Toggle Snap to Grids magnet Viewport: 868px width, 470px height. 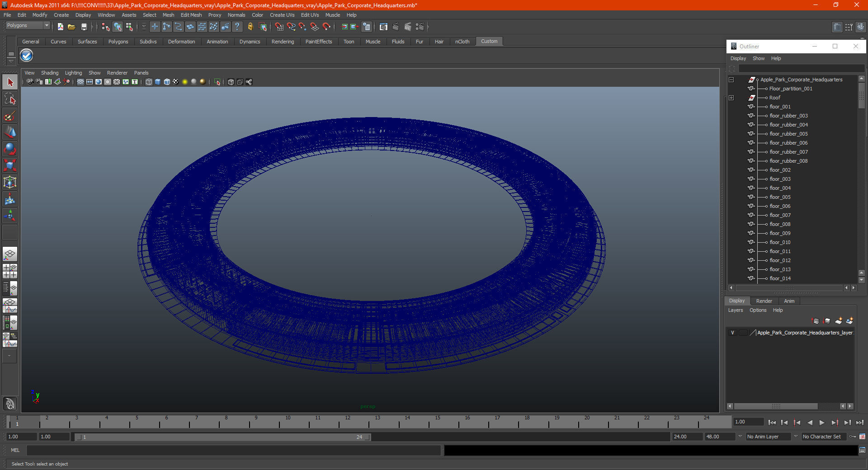point(279,27)
